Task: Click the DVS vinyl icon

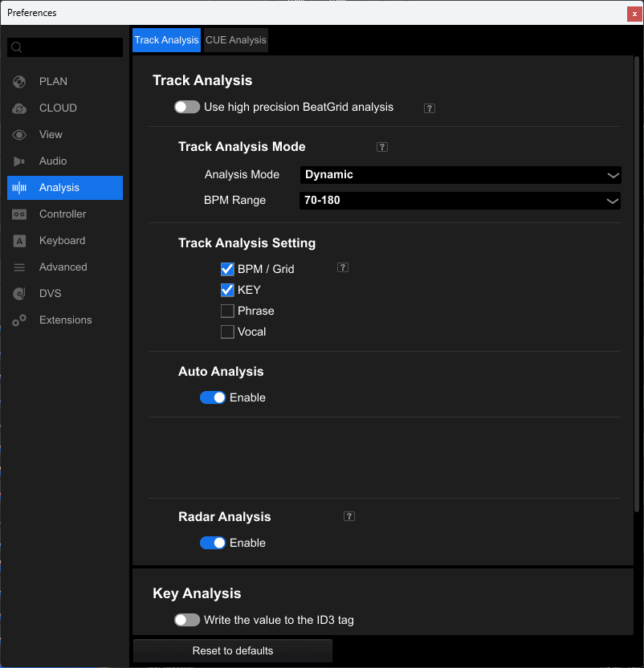Action: [x=19, y=294]
